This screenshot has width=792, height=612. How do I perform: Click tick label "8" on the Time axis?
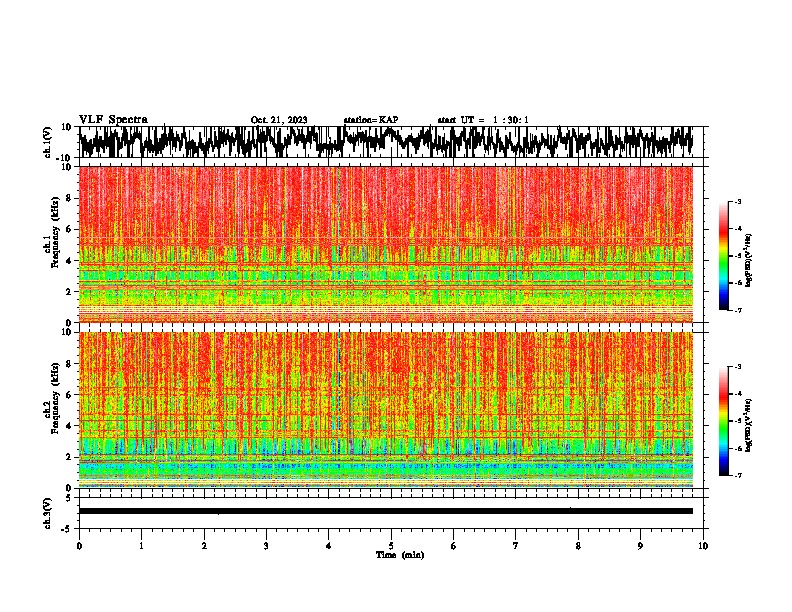point(578,546)
